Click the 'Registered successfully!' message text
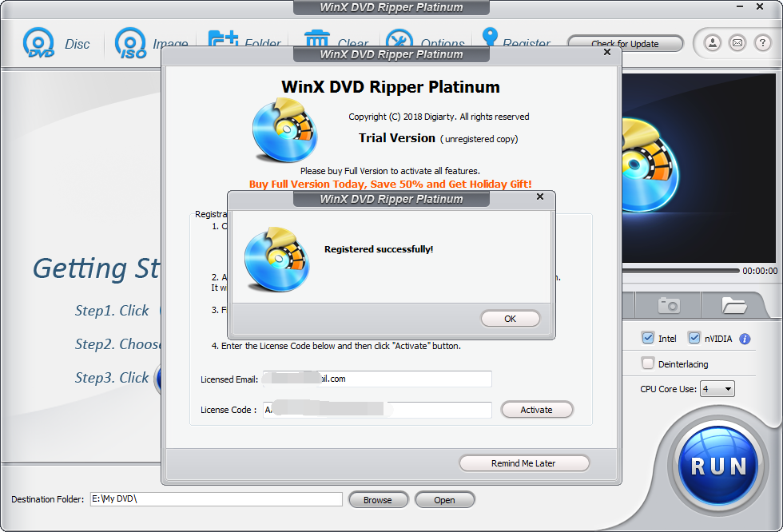Viewport: 783px width, 532px height. 379,249
